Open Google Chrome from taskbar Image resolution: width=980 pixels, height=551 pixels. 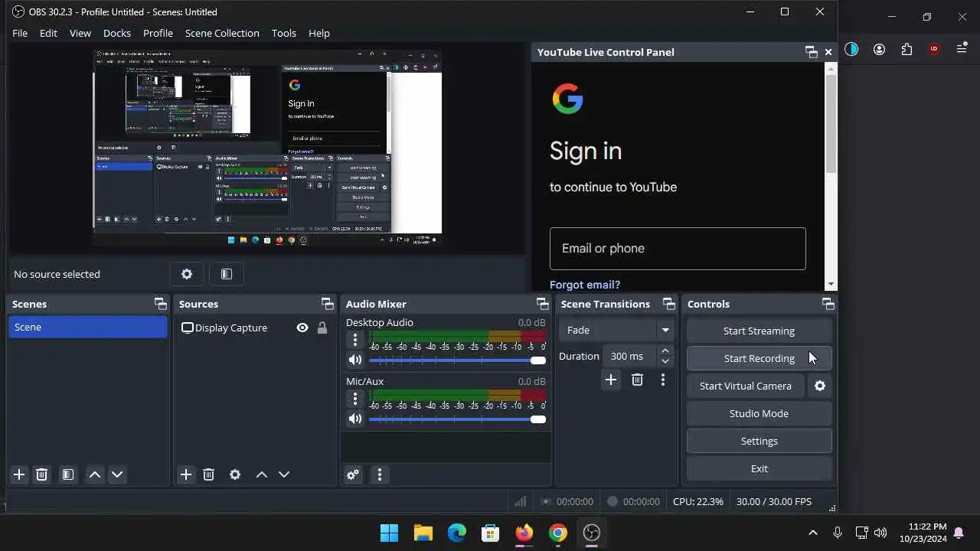[x=557, y=533]
